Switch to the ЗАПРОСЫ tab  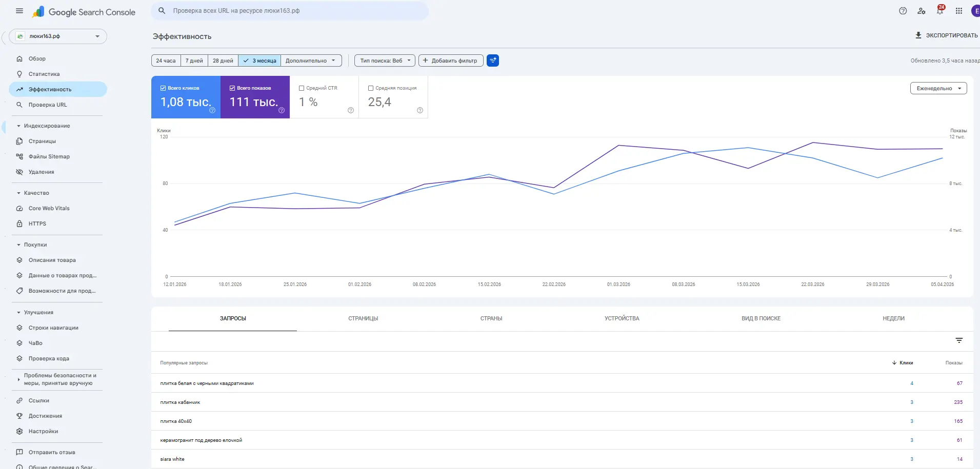coord(233,318)
